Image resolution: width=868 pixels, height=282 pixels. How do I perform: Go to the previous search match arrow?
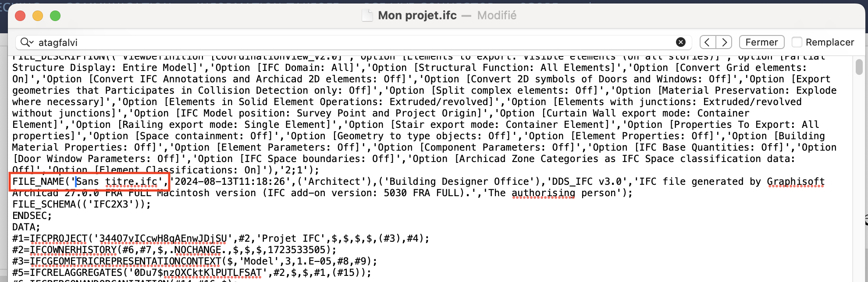click(x=708, y=42)
